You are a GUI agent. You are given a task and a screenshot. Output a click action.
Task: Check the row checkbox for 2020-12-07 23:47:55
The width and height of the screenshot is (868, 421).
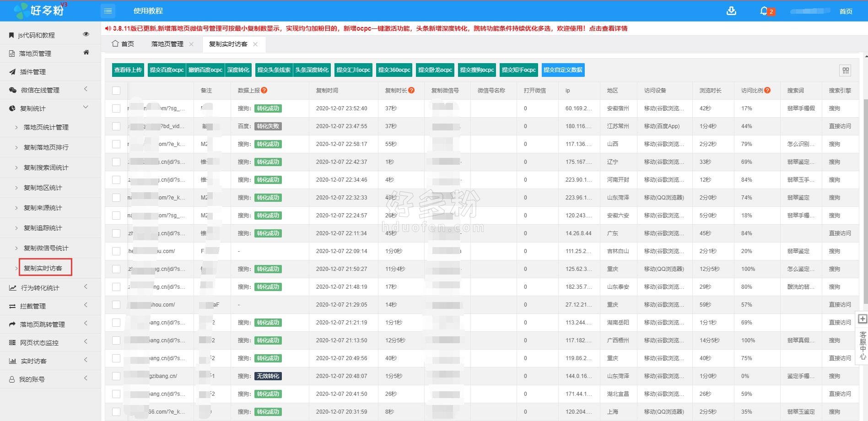(x=116, y=126)
